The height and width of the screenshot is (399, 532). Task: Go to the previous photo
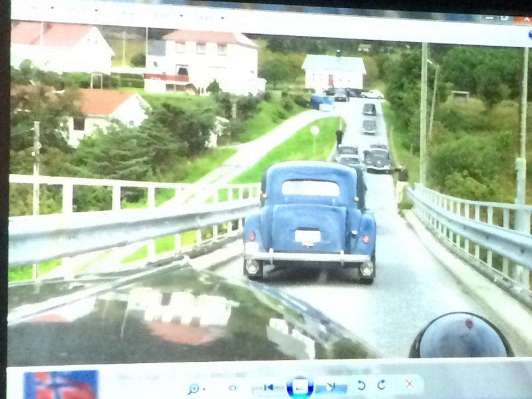[x=269, y=387]
